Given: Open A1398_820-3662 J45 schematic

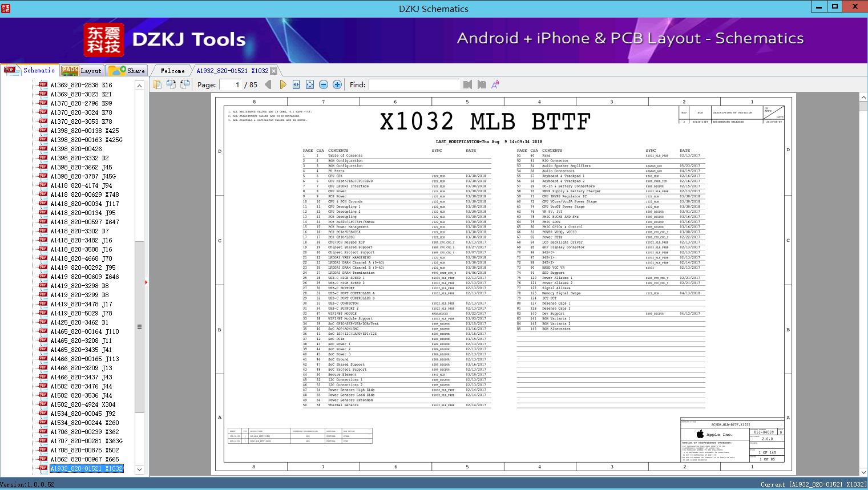Looking at the screenshot, I should tap(81, 167).
